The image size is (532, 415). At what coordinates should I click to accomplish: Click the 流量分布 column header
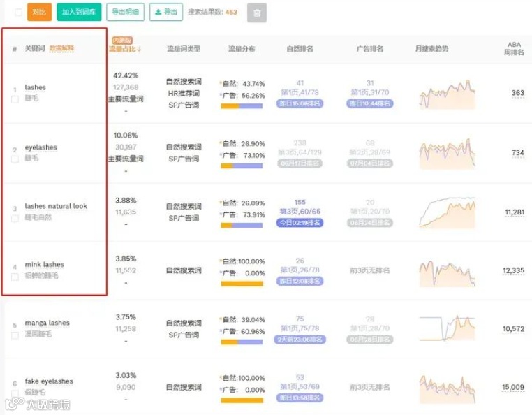[242, 49]
